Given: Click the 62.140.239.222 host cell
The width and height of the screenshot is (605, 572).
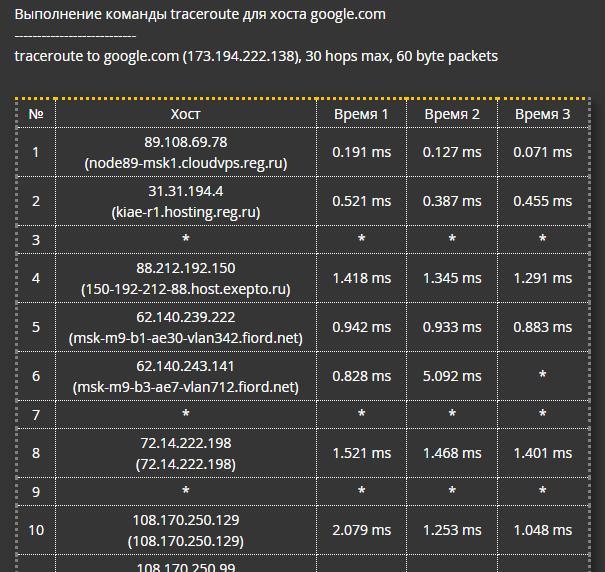Looking at the screenshot, I should tap(186, 317).
